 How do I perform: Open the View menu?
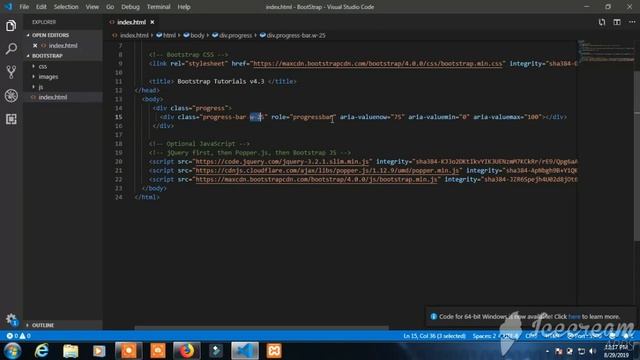point(92,7)
